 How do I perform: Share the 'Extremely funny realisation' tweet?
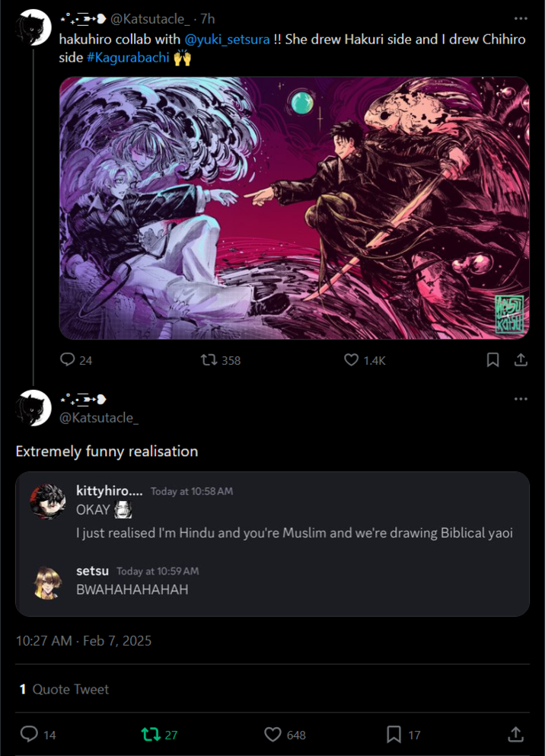pyautogui.click(x=515, y=734)
